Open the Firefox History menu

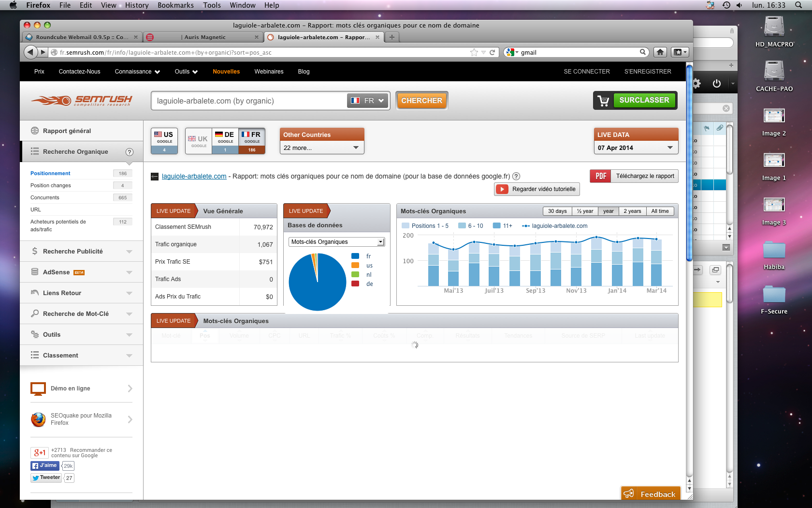(137, 5)
